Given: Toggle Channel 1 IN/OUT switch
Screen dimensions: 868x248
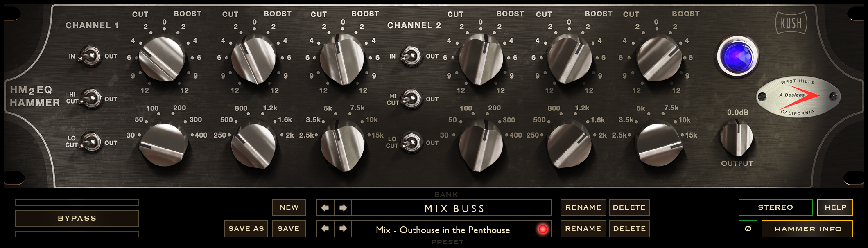Looking at the screenshot, I should 90,56.
